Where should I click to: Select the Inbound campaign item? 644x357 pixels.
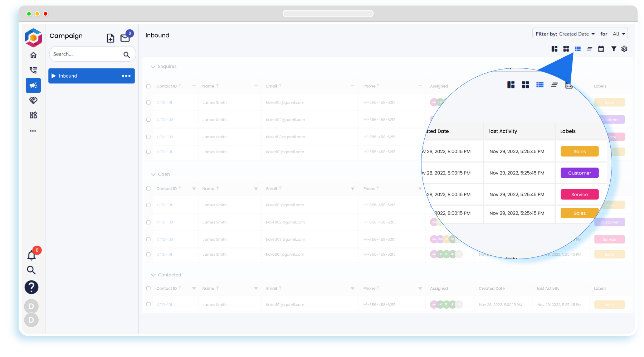coord(92,76)
